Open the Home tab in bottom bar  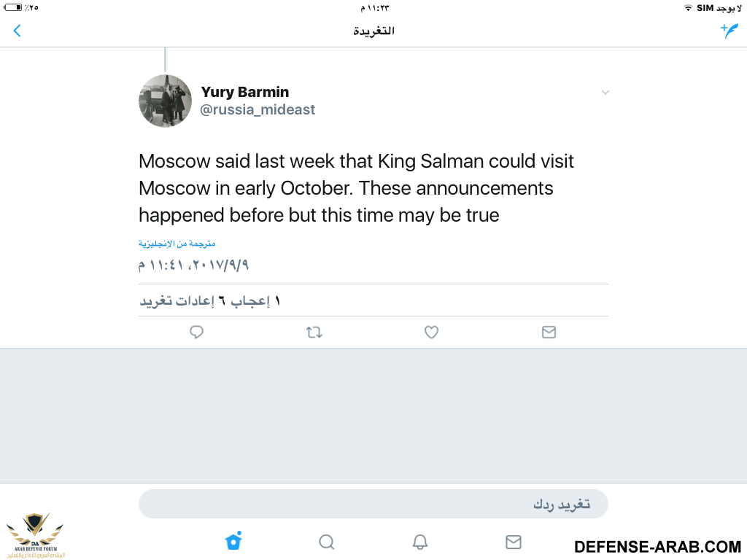(x=233, y=541)
